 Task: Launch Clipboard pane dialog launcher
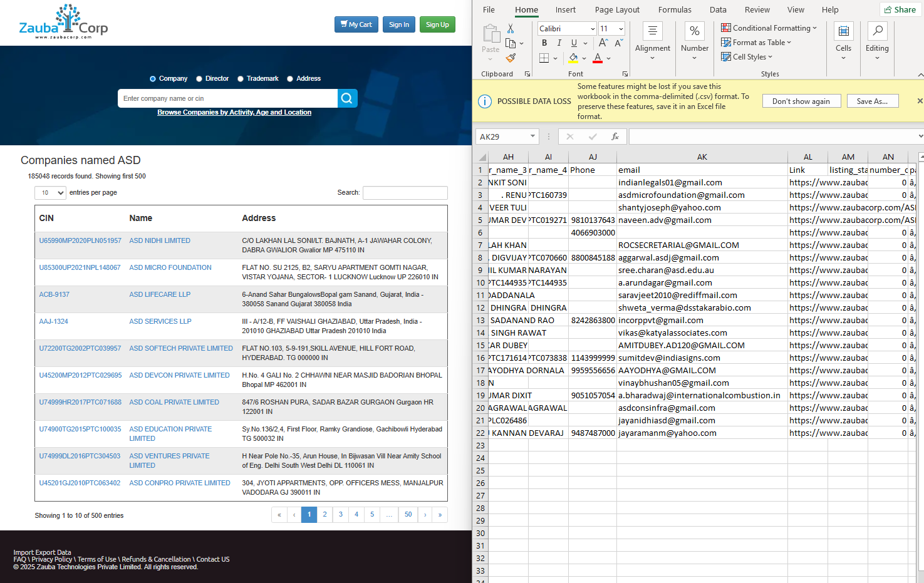pos(527,74)
